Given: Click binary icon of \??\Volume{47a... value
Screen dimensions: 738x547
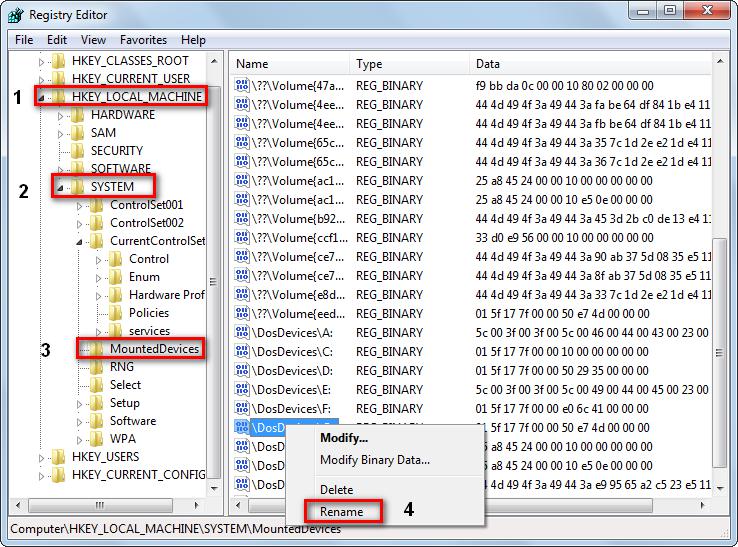Looking at the screenshot, I should click(x=241, y=85).
